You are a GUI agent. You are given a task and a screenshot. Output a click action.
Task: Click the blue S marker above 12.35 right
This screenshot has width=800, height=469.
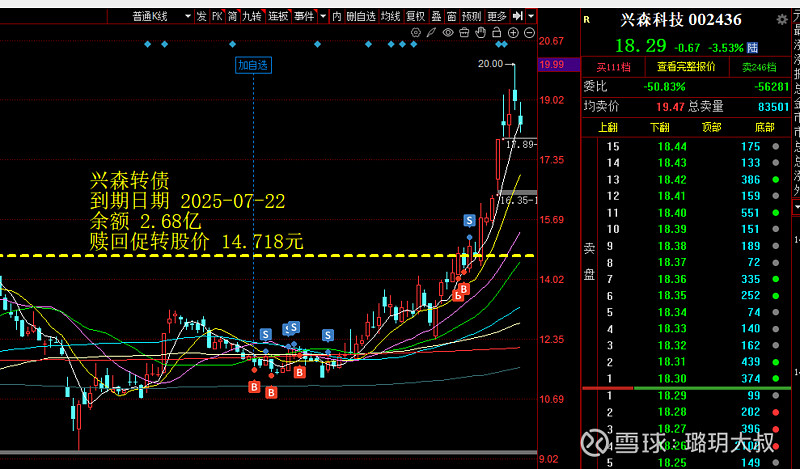[x=328, y=335]
